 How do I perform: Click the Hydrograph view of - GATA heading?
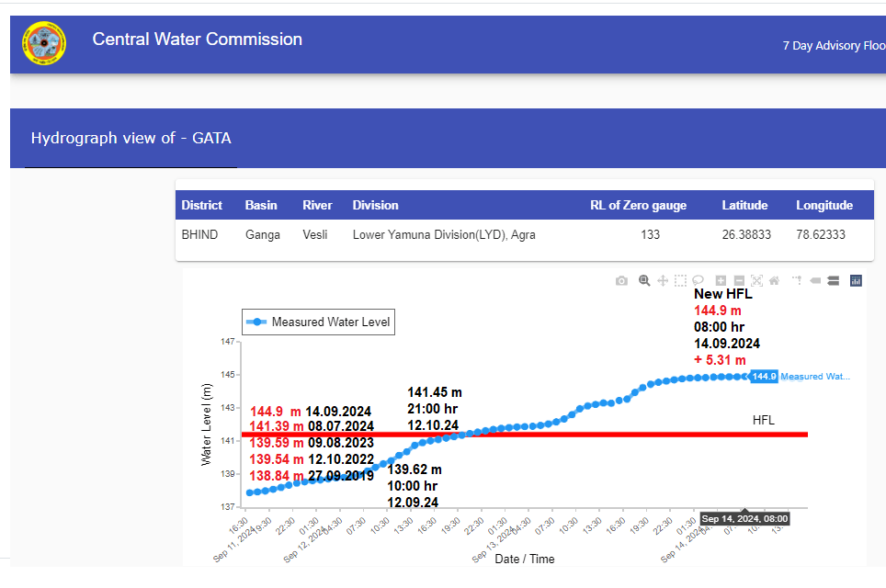[x=131, y=139]
